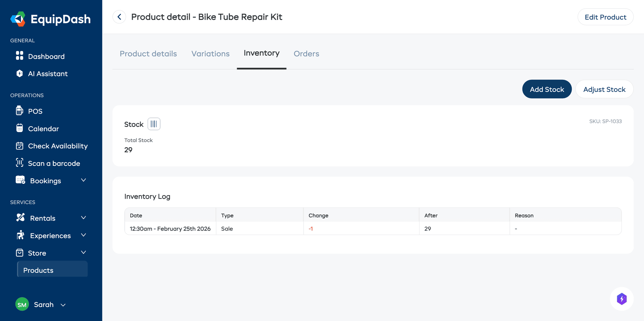Open the AI Assistant hexagon icon
Image resolution: width=644 pixels, height=321 pixels.
click(20, 74)
